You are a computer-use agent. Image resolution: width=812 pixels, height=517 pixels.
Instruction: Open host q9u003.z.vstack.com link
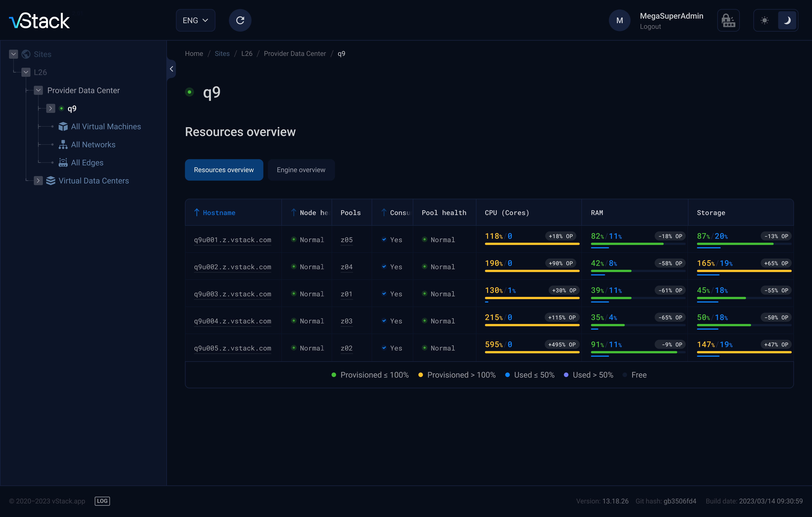pos(232,294)
